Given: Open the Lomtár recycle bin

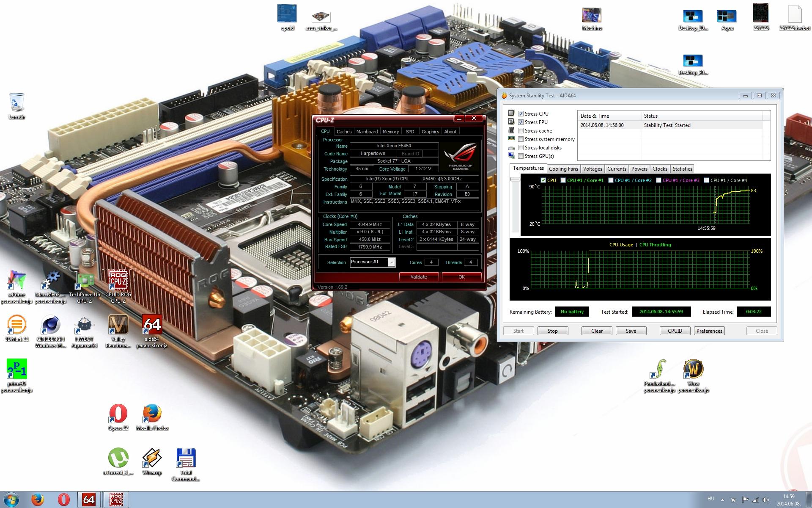Looking at the screenshot, I should [17, 106].
